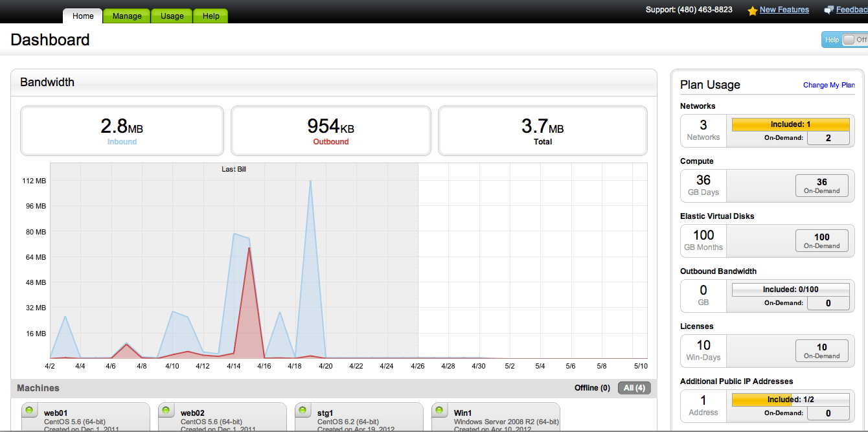Follow the New Features link
The image size is (868, 432).
(784, 10)
